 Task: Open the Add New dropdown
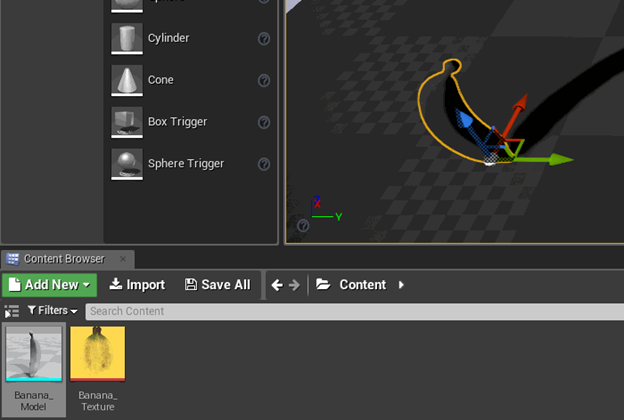49,285
